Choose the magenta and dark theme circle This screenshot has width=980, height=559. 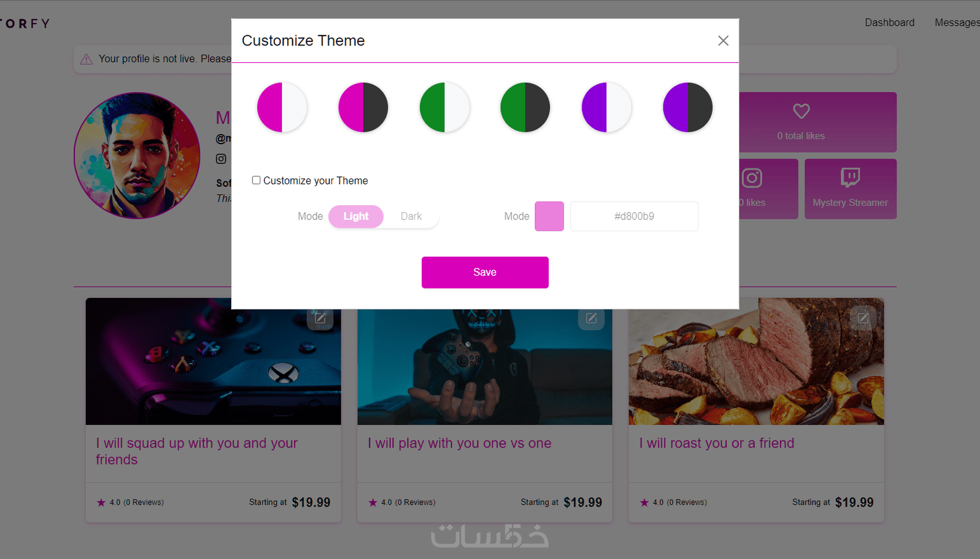pos(363,107)
